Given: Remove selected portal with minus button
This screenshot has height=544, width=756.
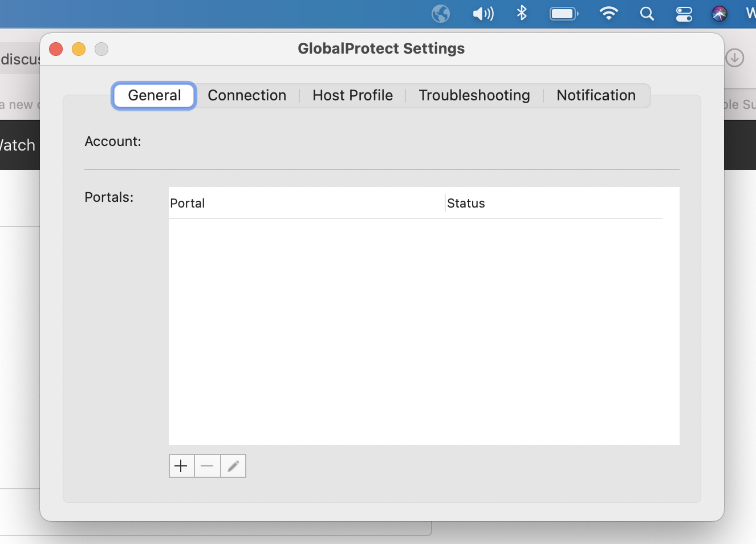Looking at the screenshot, I should (208, 466).
